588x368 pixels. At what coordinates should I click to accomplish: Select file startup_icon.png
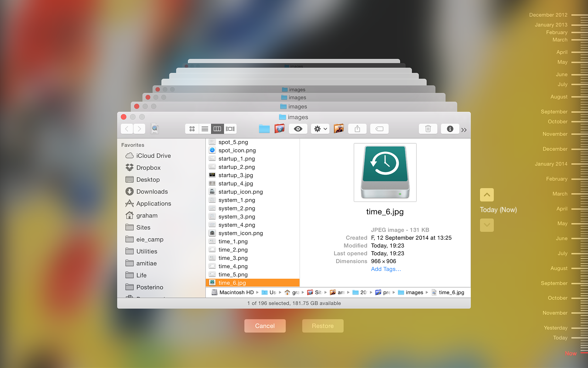point(253,192)
